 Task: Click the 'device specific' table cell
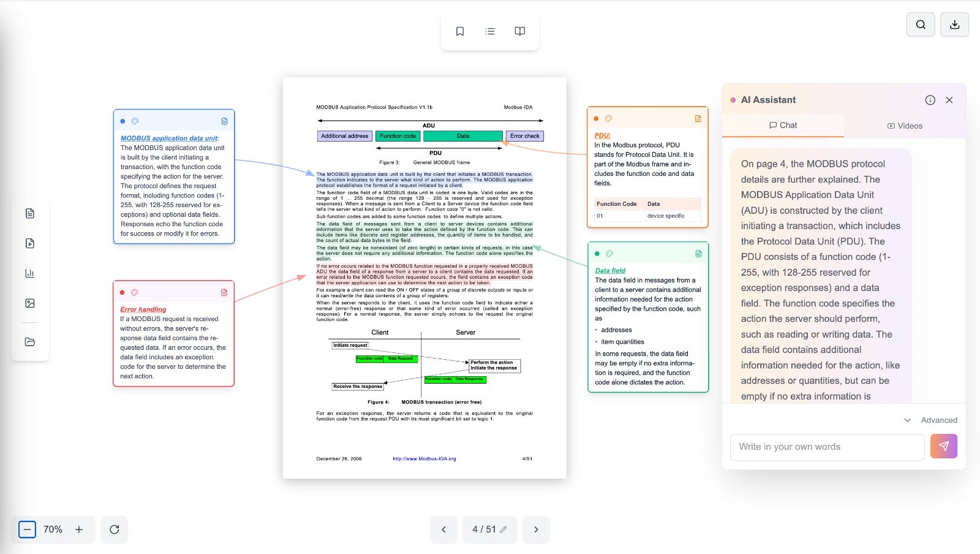666,216
